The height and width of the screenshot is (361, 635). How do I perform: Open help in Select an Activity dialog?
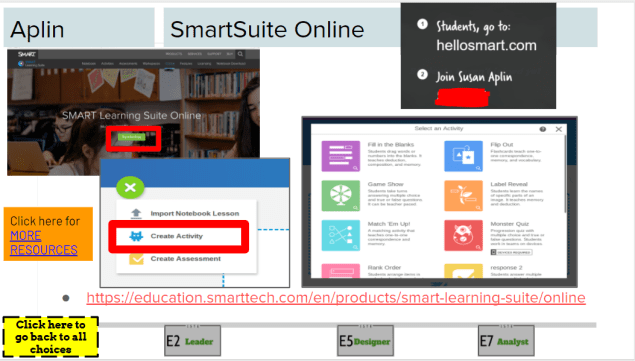tap(543, 129)
